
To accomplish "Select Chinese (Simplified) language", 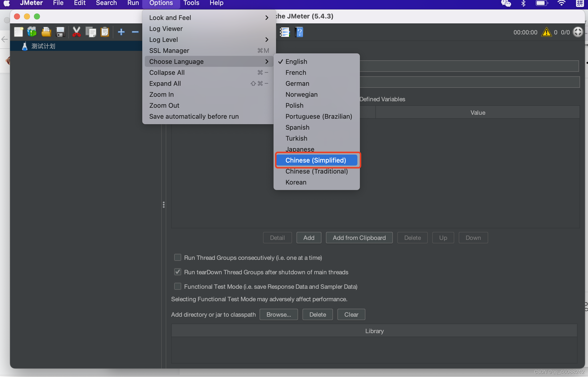I will point(316,160).
